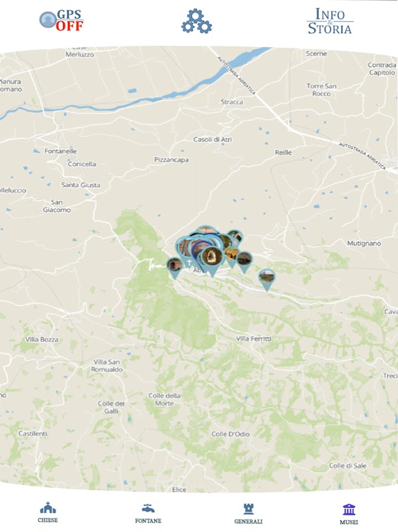Screen dimensions: 398x532
Task: Show the Fontane fountain category
Action: [148, 513]
